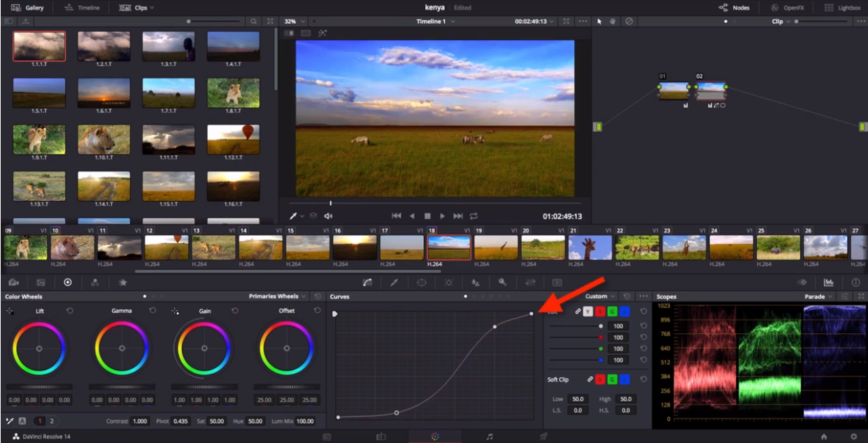Mute the viewer audio speaker

pyautogui.click(x=328, y=216)
